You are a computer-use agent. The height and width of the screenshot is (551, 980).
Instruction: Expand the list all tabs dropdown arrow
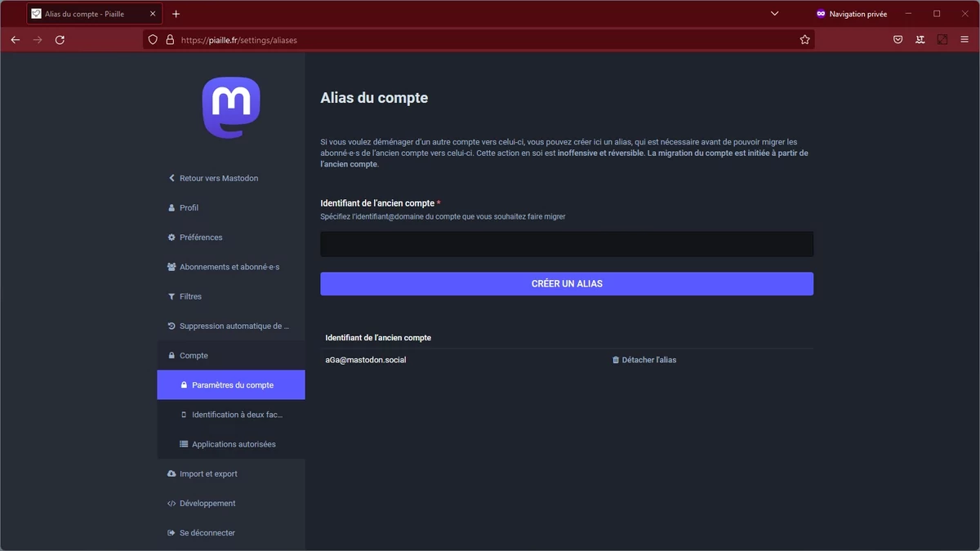[774, 14]
